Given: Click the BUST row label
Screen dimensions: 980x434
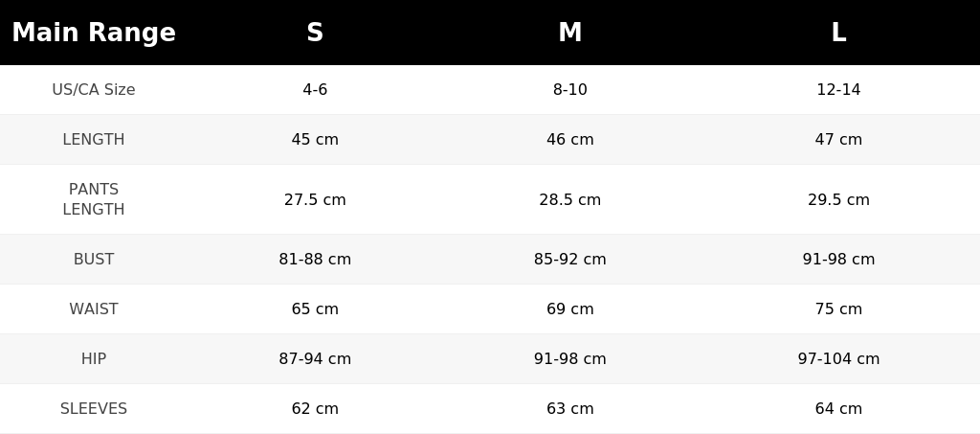Looking at the screenshot, I should point(94,259).
